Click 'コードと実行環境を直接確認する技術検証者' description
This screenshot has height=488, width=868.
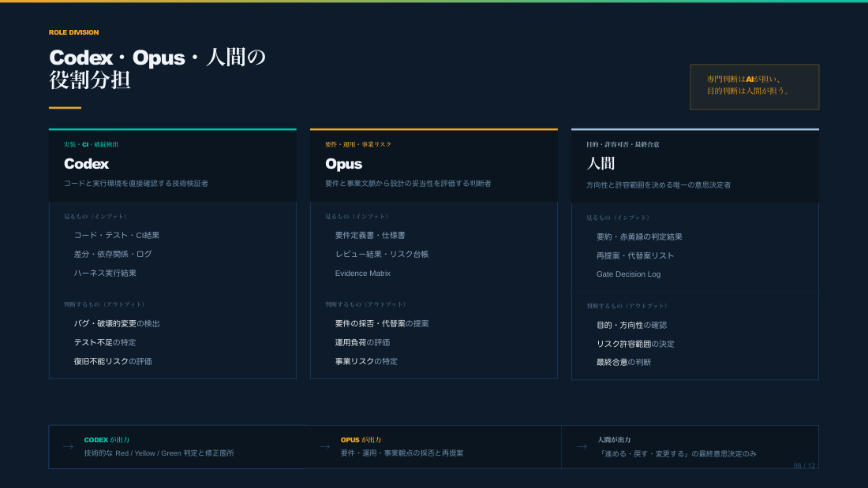coord(136,183)
